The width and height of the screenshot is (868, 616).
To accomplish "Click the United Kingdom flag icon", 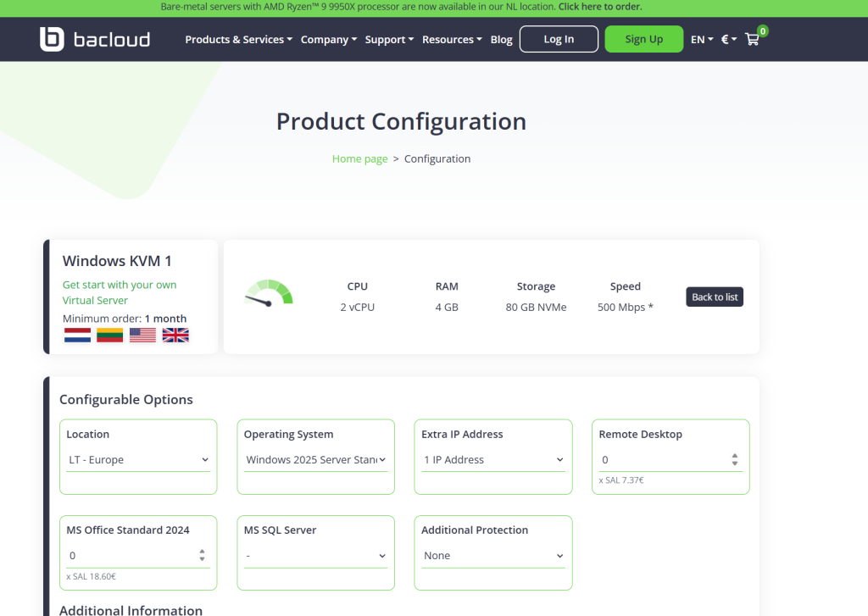I will tap(175, 335).
